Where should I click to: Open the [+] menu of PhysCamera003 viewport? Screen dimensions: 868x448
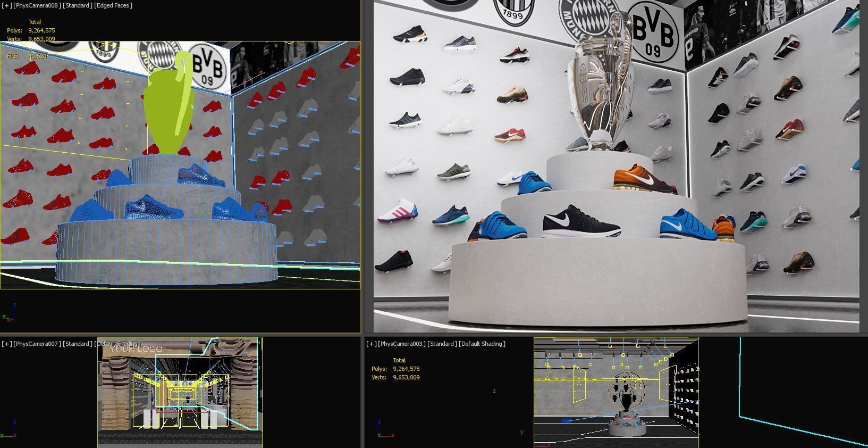(x=371, y=344)
